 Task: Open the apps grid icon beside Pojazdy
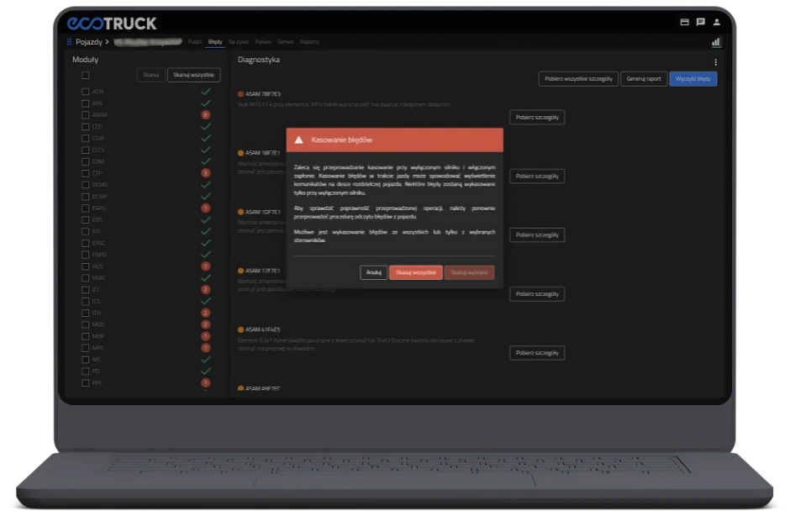[x=70, y=41]
